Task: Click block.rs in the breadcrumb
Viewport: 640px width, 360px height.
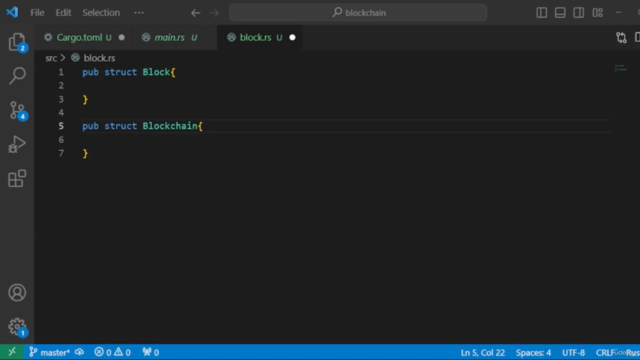Action: (x=99, y=58)
